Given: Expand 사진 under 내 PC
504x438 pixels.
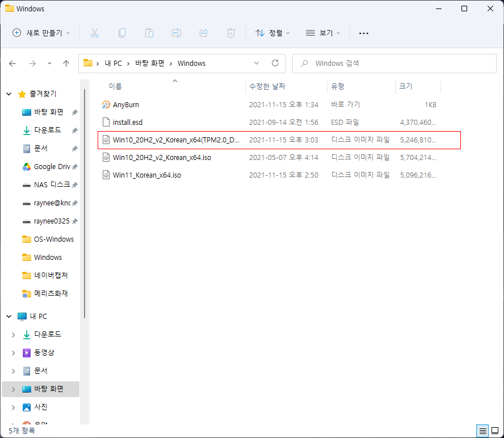Looking at the screenshot, I should coord(13,407).
